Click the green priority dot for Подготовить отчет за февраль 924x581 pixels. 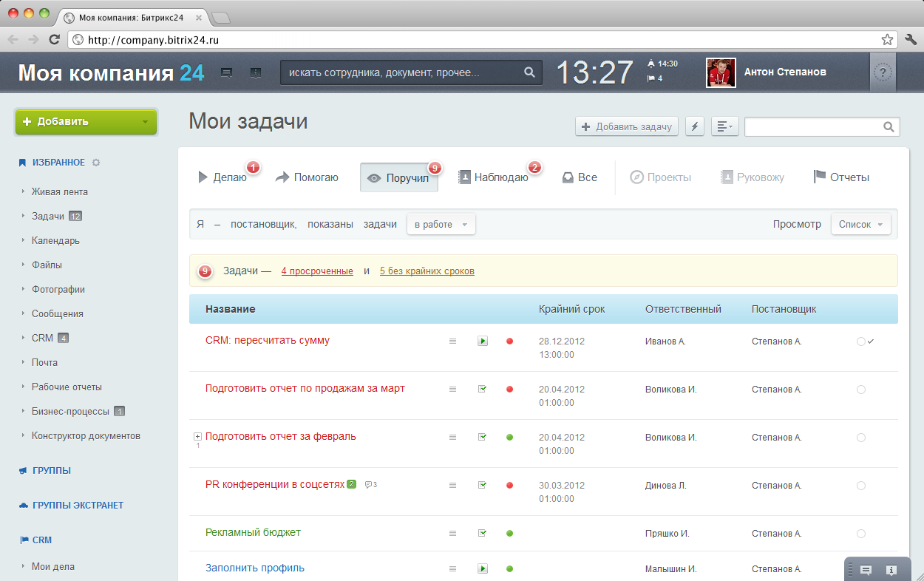pos(509,438)
